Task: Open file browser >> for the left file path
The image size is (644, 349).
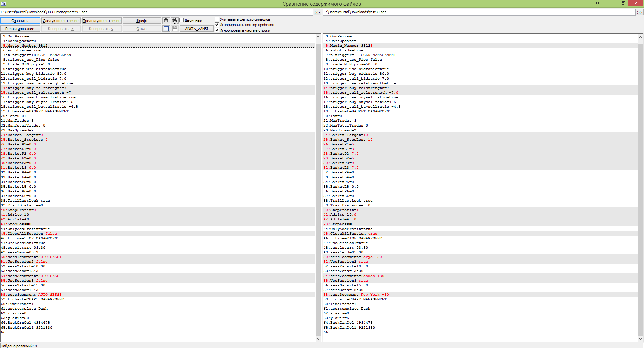Action: [x=317, y=12]
